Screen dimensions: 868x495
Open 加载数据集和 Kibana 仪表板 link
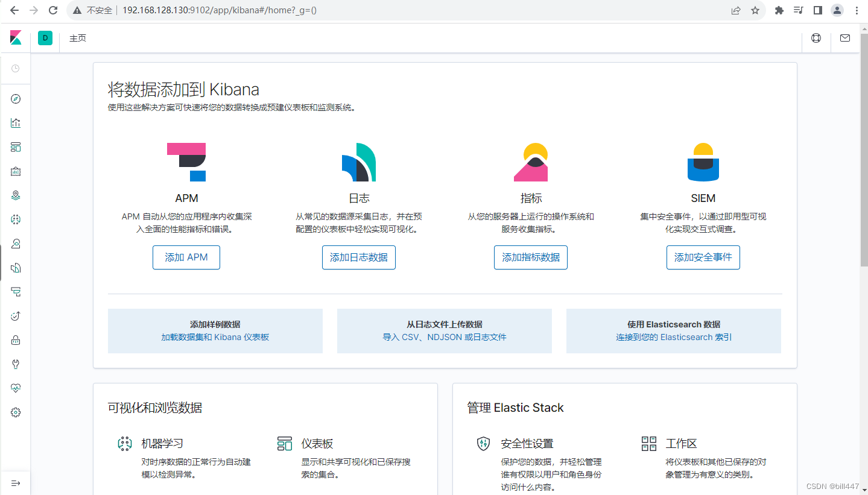[x=215, y=338]
